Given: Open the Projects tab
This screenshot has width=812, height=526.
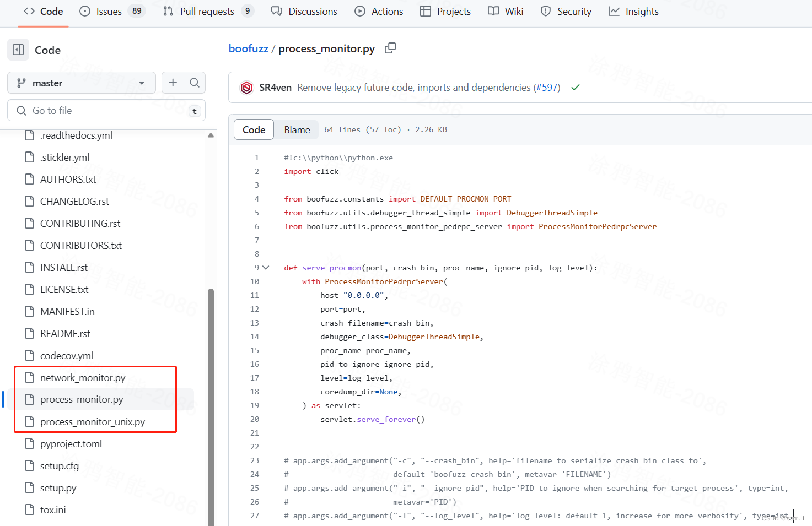Looking at the screenshot, I should [x=445, y=12].
